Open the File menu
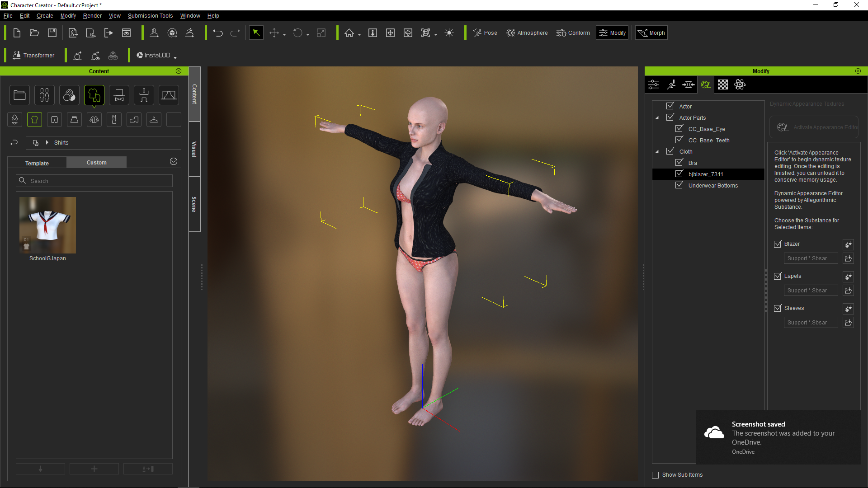868x488 pixels. click(8, 16)
